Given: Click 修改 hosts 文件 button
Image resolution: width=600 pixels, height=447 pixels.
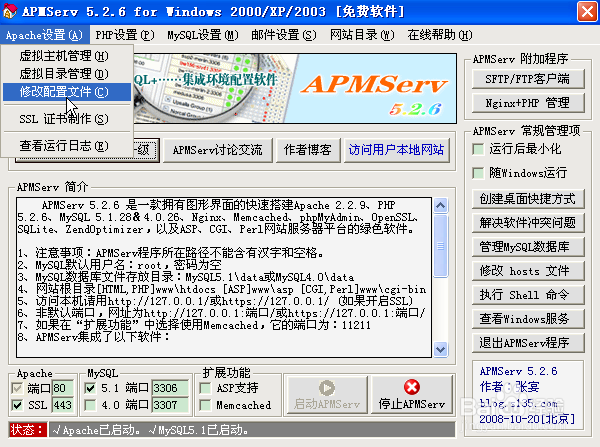Looking at the screenshot, I should 528,271.
